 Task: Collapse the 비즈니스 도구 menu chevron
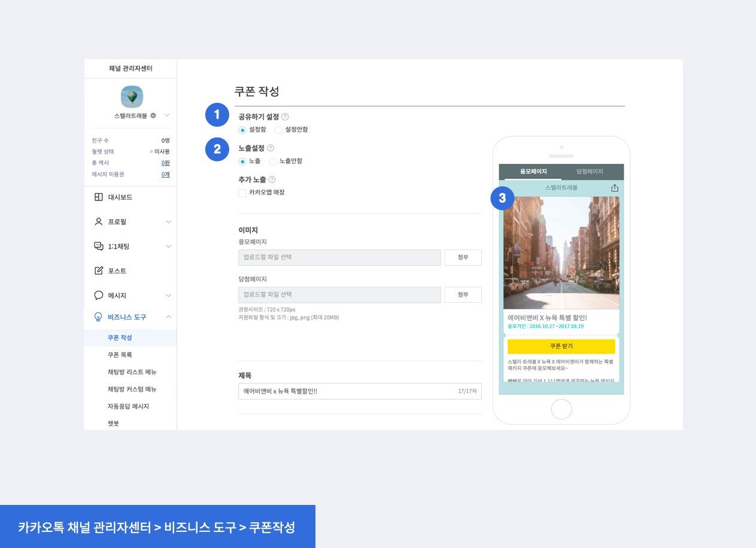168,317
